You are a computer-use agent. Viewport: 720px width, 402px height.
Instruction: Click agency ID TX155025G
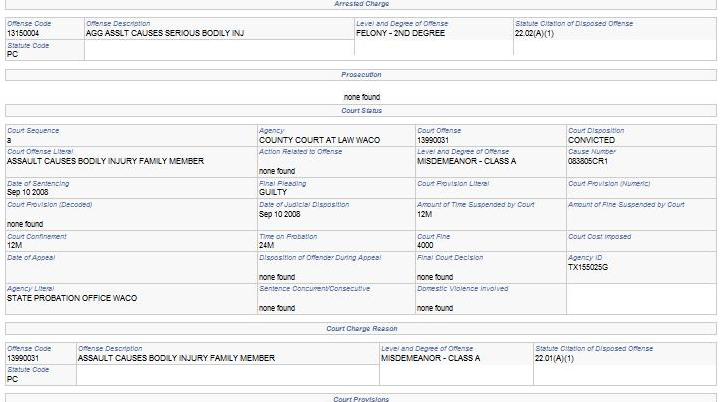(588, 266)
